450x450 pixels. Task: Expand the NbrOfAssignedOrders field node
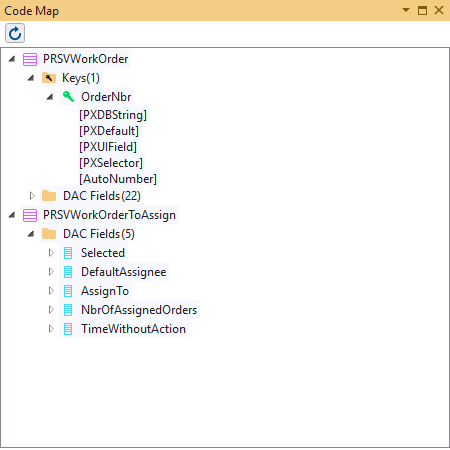click(x=51, y=310)
